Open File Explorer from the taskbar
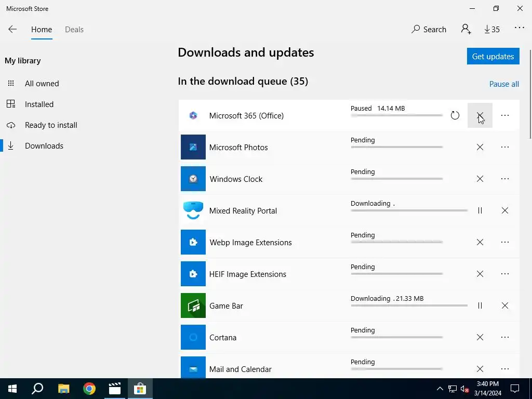The width and height of the screenshot is (532, 399). [63, 389]
